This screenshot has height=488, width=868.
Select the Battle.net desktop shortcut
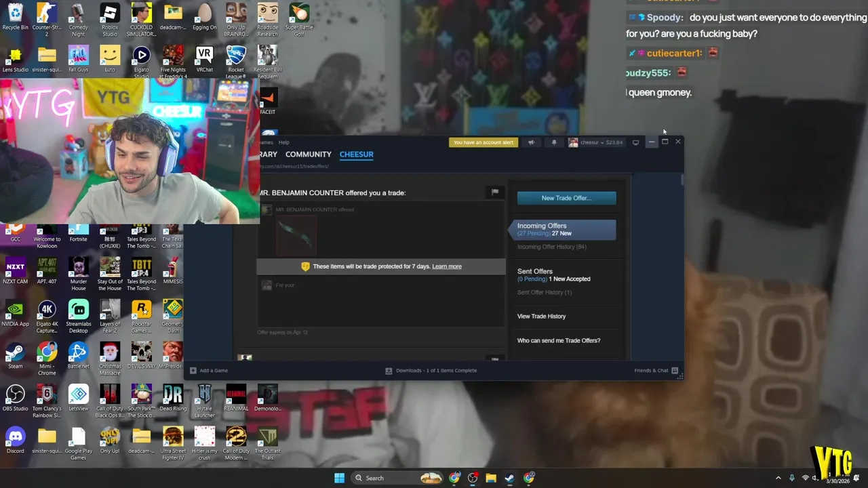point(78,356)
